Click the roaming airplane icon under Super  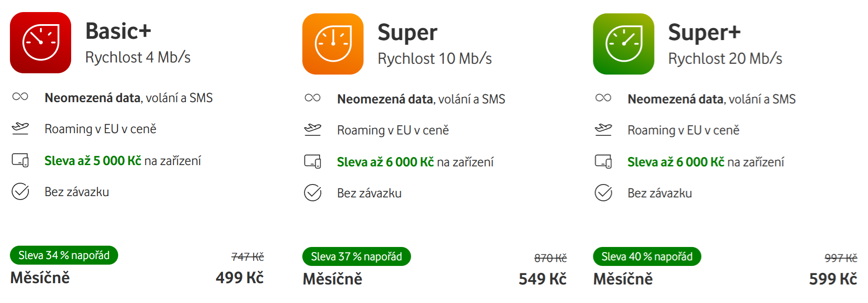click(313, 129)
